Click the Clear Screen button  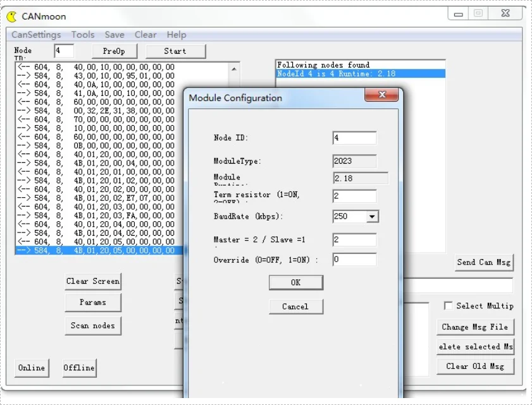92,281
